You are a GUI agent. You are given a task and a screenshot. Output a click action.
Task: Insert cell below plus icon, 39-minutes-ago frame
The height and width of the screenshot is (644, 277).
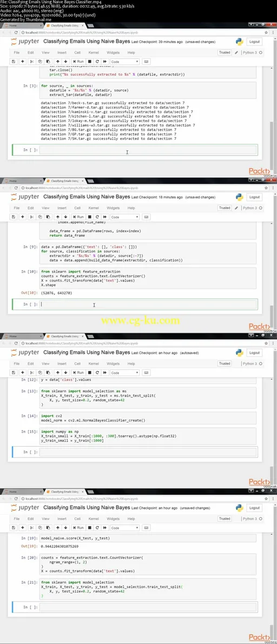(x=23, y=62)
